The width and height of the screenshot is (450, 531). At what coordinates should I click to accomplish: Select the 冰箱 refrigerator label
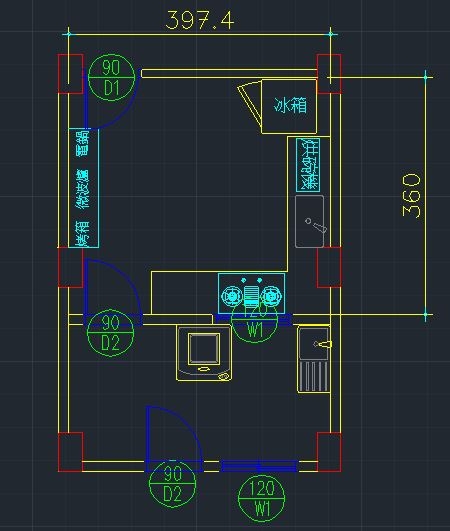coord(291,105)
